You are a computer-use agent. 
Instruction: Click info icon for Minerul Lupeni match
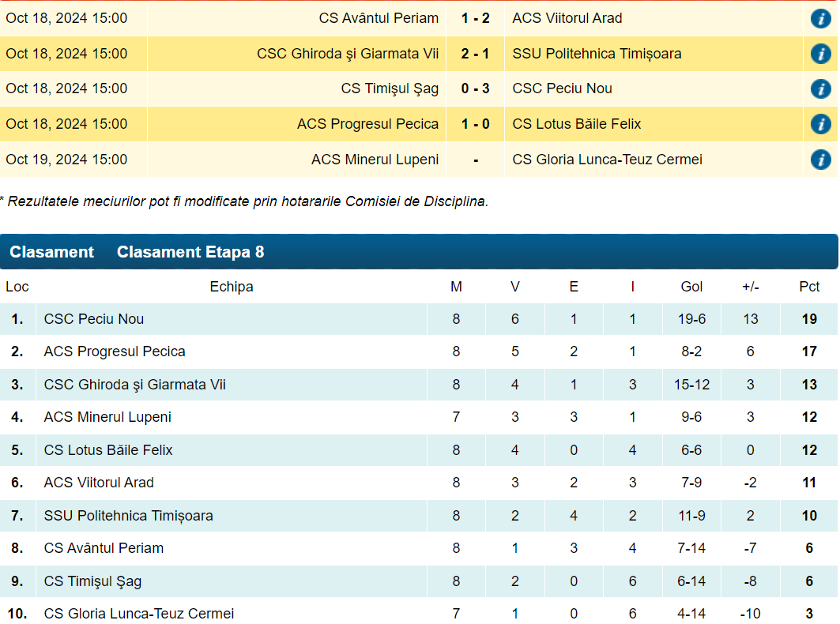click(x=820, y=160)
